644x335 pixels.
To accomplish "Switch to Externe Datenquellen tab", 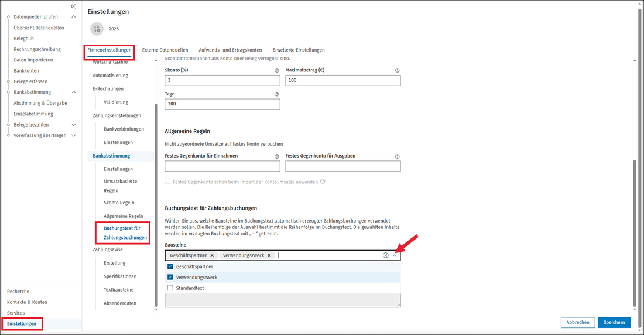I will pyautogui.click(x=165, y=50).
